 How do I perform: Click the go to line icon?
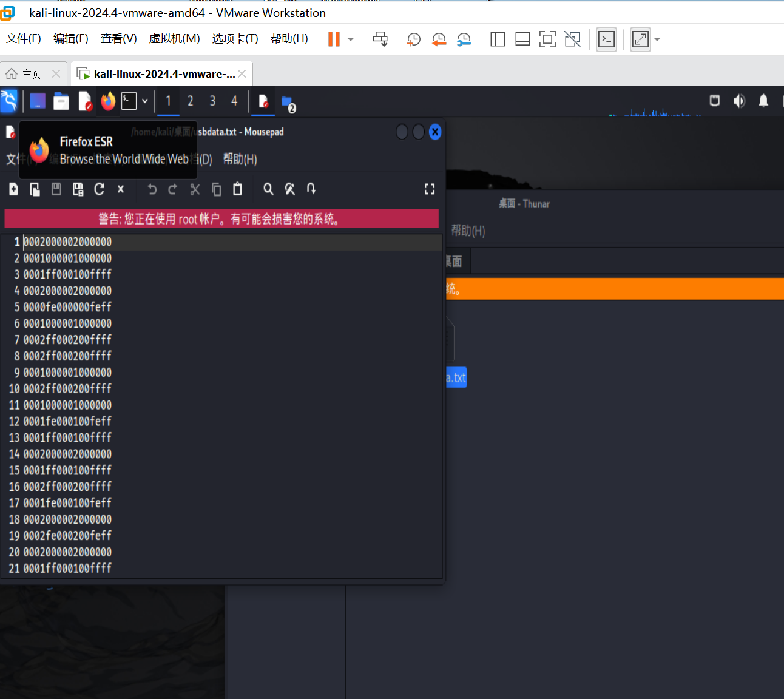pyautogui.click(x=311, y=189)
